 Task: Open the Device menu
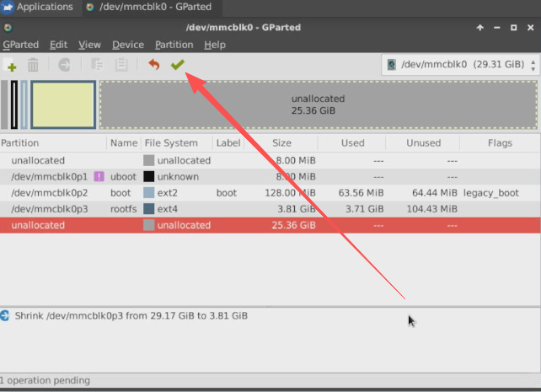(x=128, y=45)
